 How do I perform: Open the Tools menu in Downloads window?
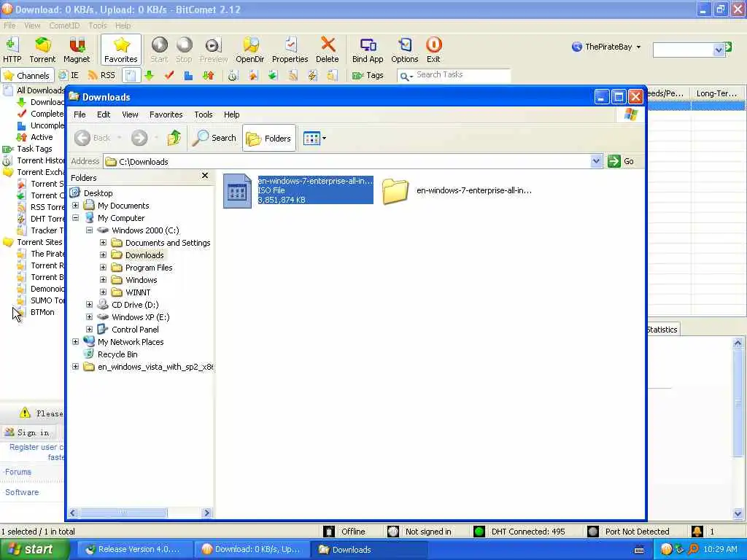tap(204, 114)
